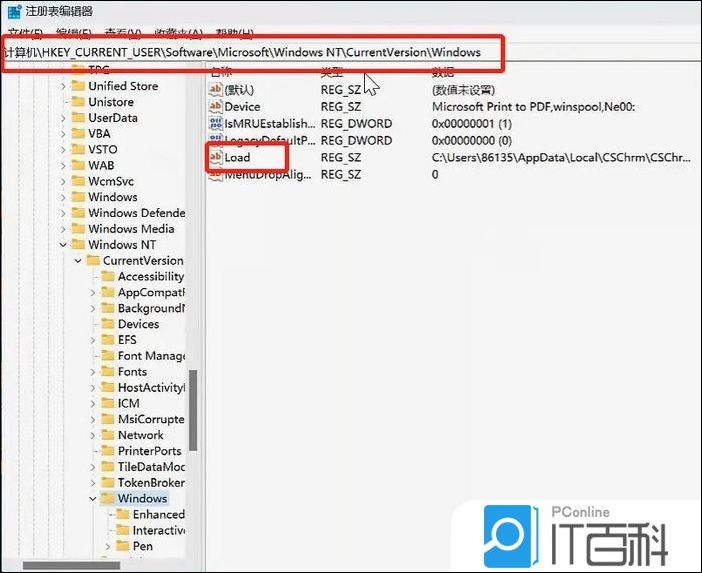This screenshot has width=702, height=573.
Task: Expand the Unified Store key
Action: [x=63, y=86]
